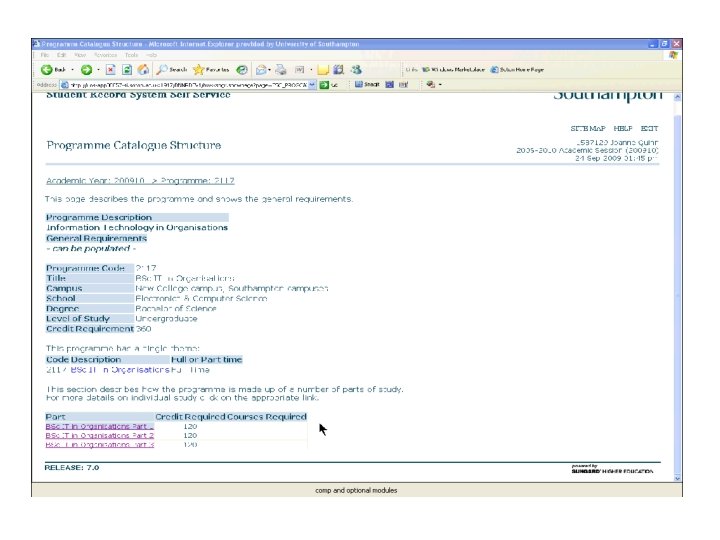Open the Help menu
The image size is (720, 540).
click(152, 55)
